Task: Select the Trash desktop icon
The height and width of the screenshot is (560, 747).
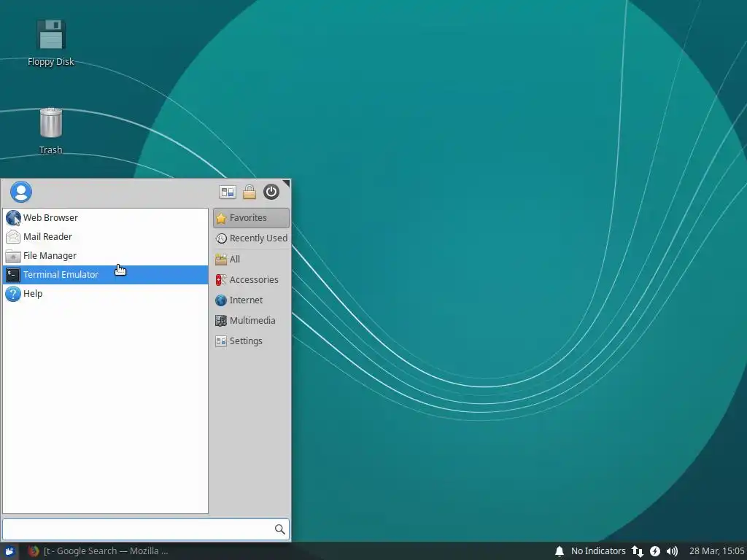Action: coord(50,131)
